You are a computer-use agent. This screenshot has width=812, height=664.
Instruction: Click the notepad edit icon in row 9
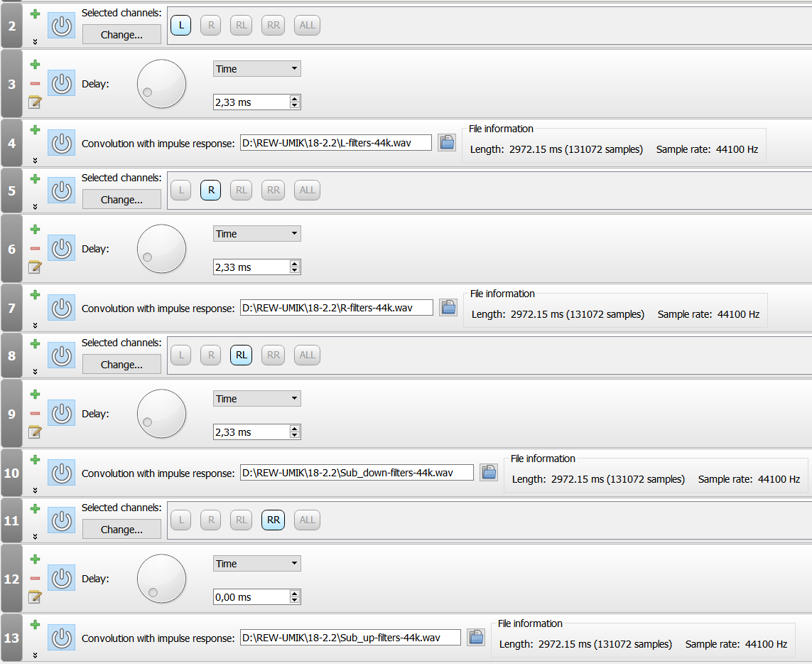(35, 432)
